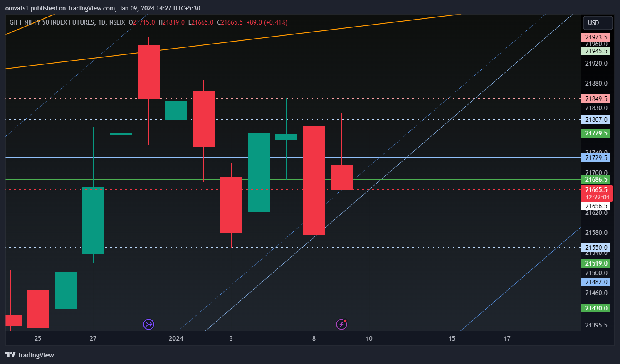The width and height of the screenshot is (620, 364).
Task: Click the 25 date on time axis
Action: pyautogui.click(x=38, y=339)
